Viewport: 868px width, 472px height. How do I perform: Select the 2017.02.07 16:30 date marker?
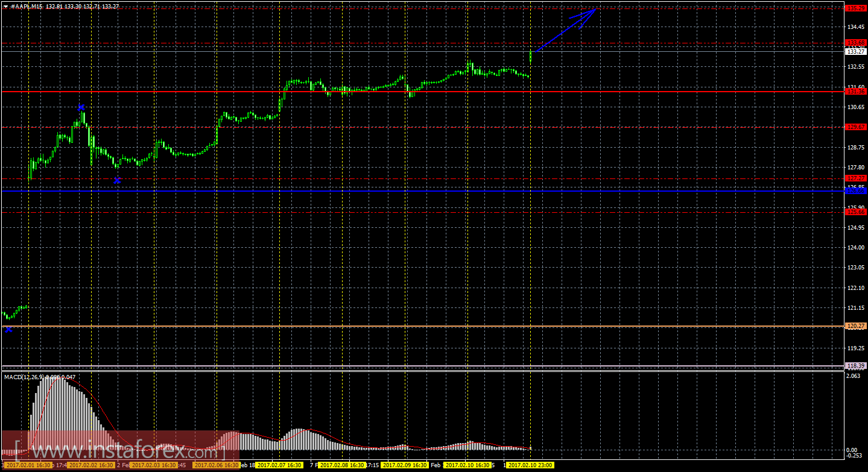point(279,465)
